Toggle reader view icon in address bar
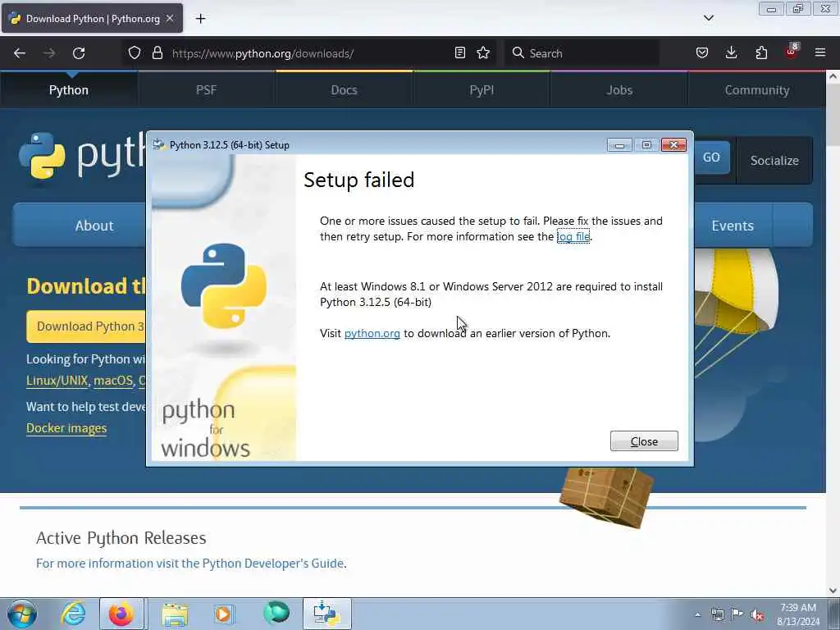The image size is (840, 630). click(459, 52)
